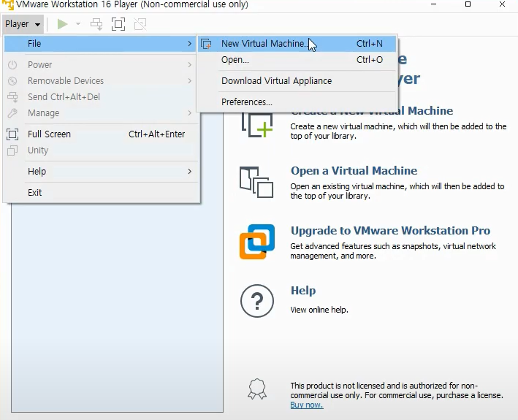Viewport: 518px width, 420px height.
Task: Click the Unity menu icon
Action: (x=12, y=150)
